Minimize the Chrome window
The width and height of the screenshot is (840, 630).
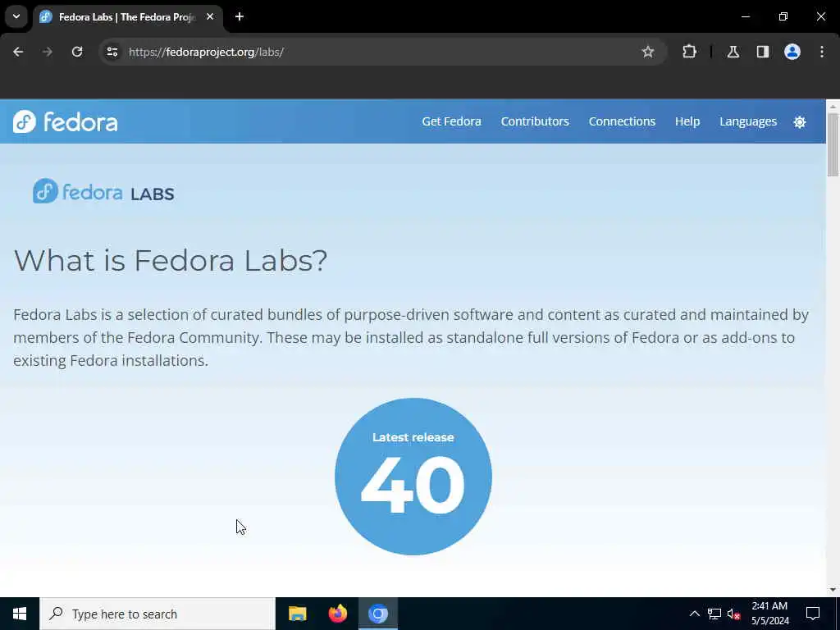pos(745,16)
